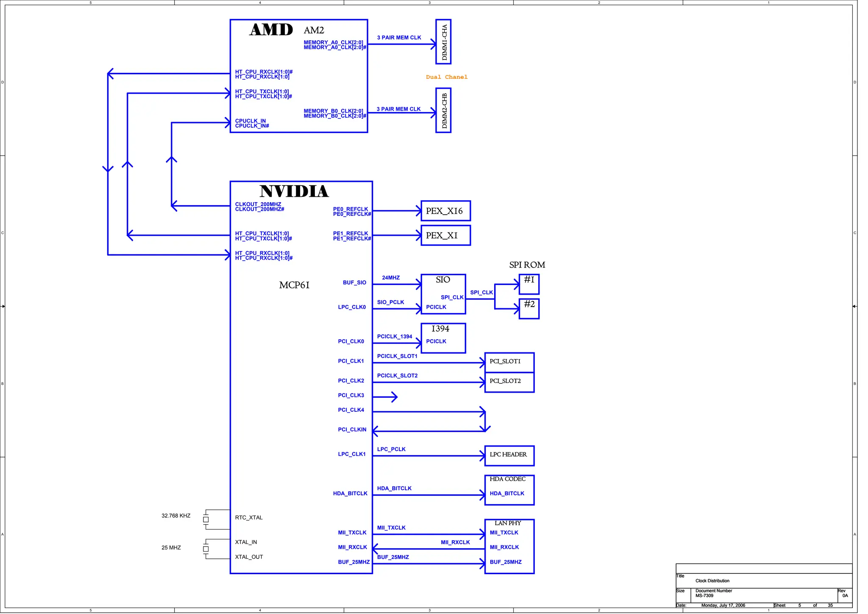Click the PCICLK_1394 net label
868x614 pixels.
(x=395, y=337)
